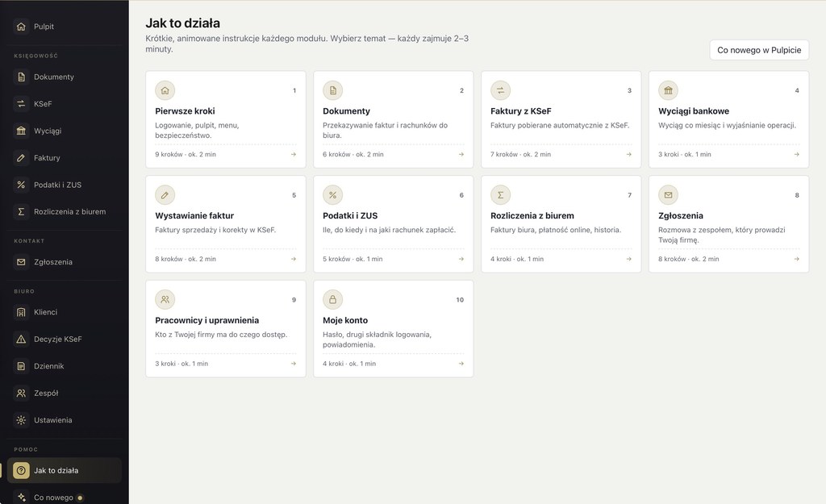Click the text '5 kroków · ok. 1 min'
This screenshot has height=504, width=826.
tap(353, 259)
